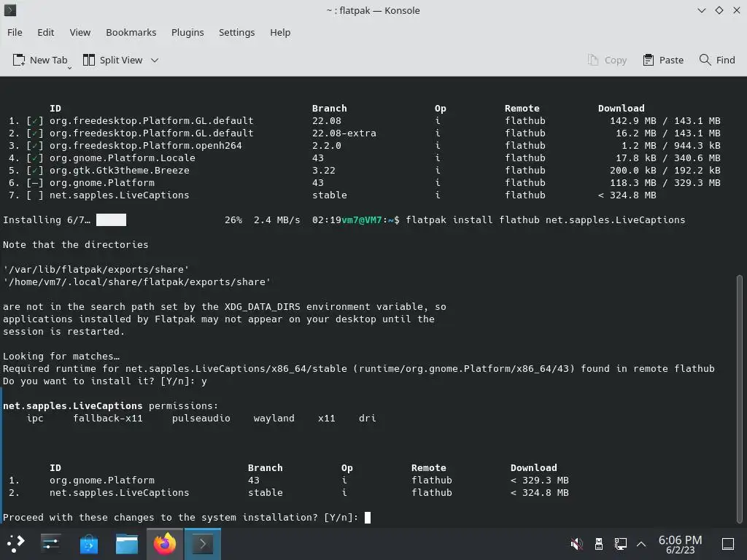The height and width of the screenshot is (560, 747).
Task: Switch to Firefox in taskbar
Action: click(164, 543)
